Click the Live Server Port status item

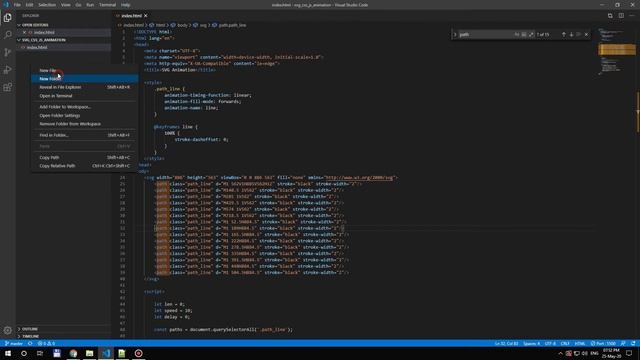pyautogui.click(x=603, y=343)
